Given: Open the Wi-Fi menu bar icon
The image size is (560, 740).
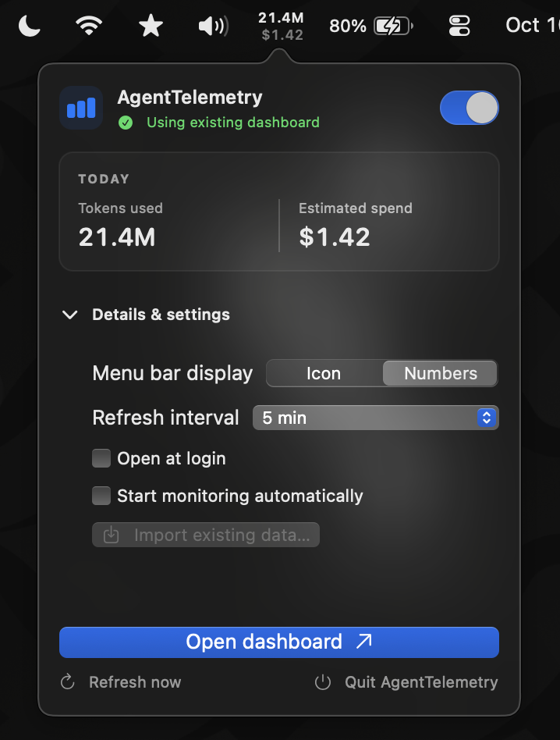Looking at the screenshot, I should (x=89, y=26).
